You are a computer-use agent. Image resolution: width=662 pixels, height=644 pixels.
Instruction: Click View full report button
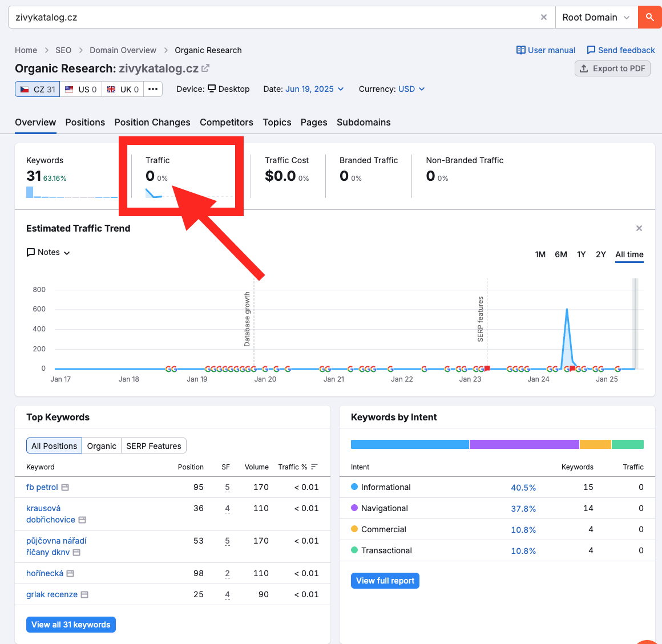[x=385, y=581]
